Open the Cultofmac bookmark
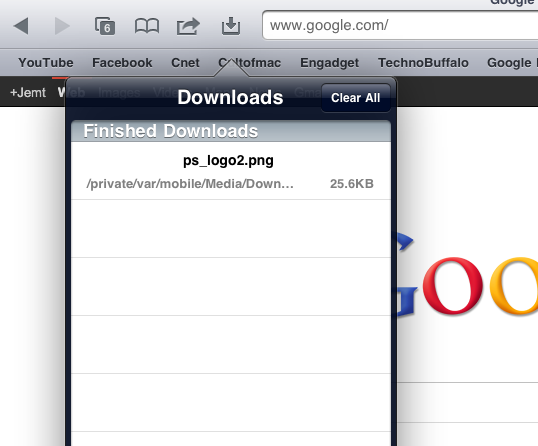The width and height of the screenshot is (538, 446). (249, 63)
